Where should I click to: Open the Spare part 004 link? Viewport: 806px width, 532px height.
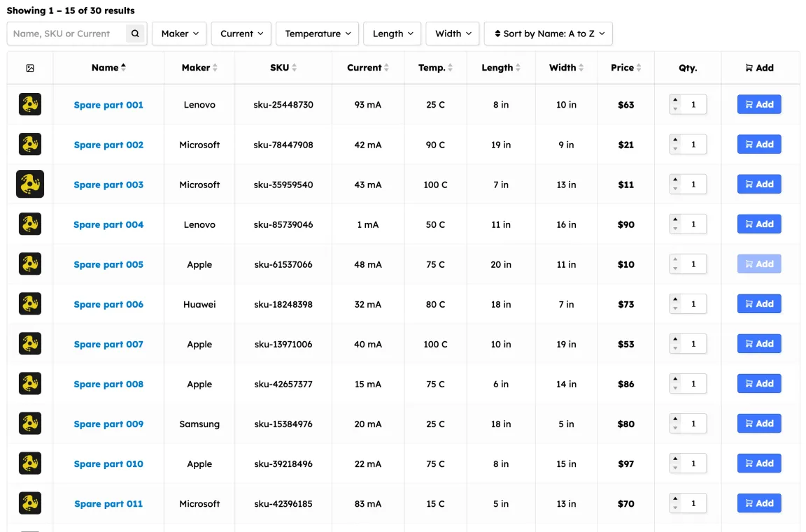[108, 224]
